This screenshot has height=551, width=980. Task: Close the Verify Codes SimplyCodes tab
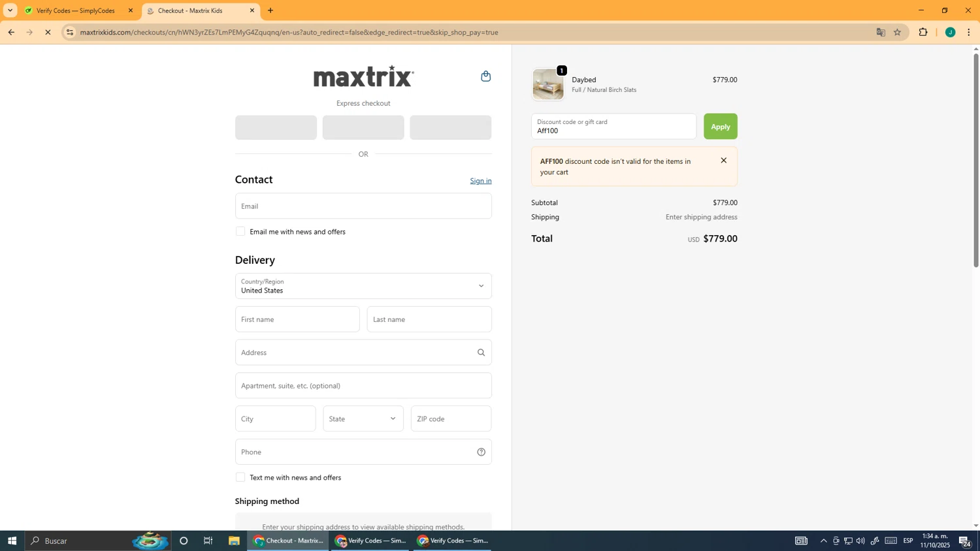click(x=130, y=10)
